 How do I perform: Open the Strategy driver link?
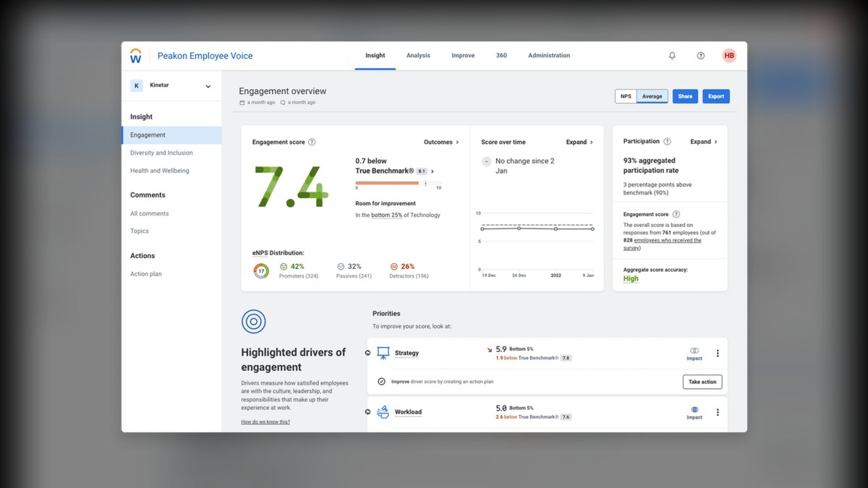coord(407,353)
